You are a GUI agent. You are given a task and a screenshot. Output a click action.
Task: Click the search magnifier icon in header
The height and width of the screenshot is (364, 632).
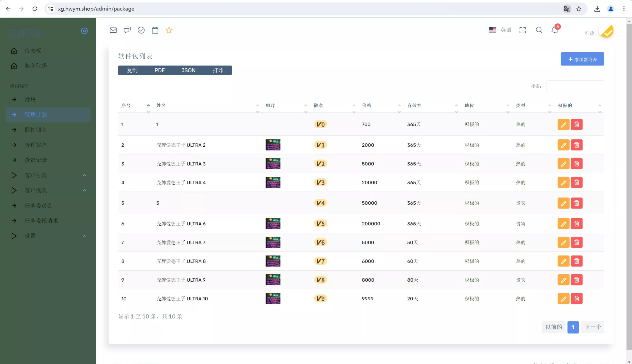click(x=539, y=30)
